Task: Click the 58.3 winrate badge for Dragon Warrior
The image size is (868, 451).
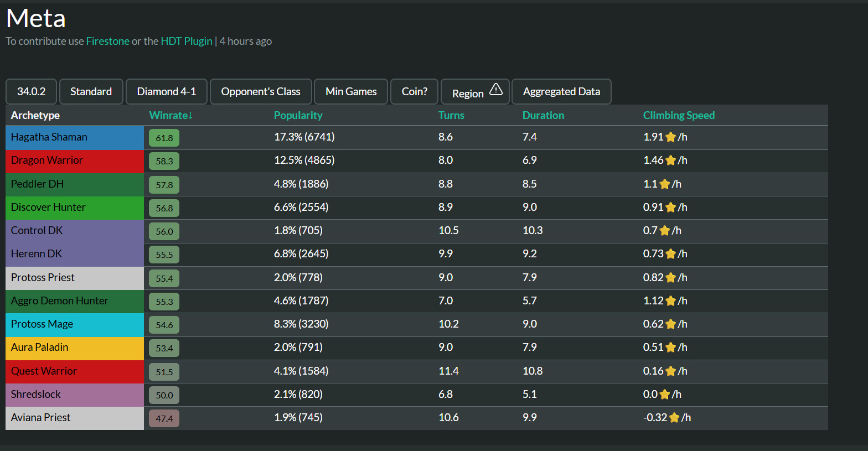Action: click(164, 161)
